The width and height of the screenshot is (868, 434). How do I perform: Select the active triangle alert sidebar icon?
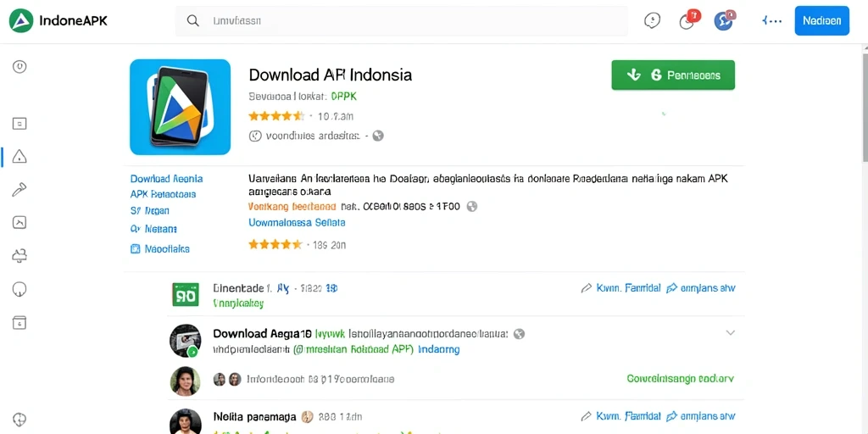tap(19, 157)
